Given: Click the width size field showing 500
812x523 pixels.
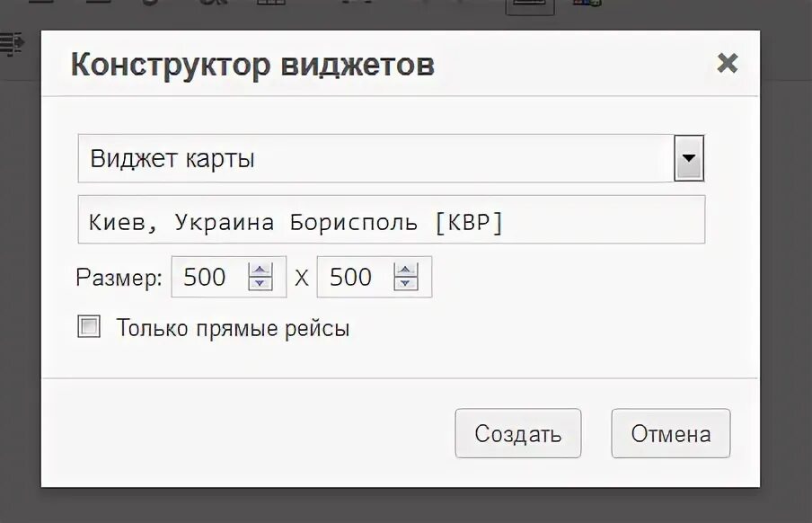Looking at the screenshot, I should [207, 278].
